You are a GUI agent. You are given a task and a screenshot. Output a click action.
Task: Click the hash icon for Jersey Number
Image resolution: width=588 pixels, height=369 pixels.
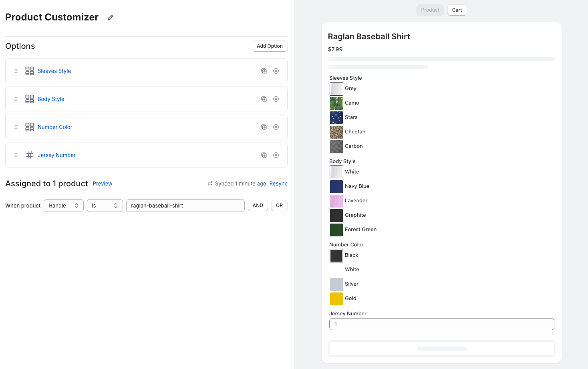point(30,155)
